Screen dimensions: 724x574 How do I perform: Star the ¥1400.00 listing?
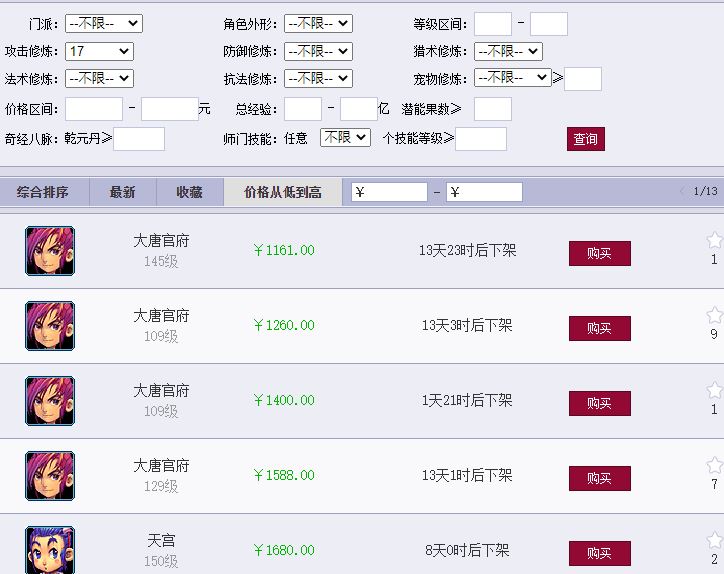click(714, 390)
